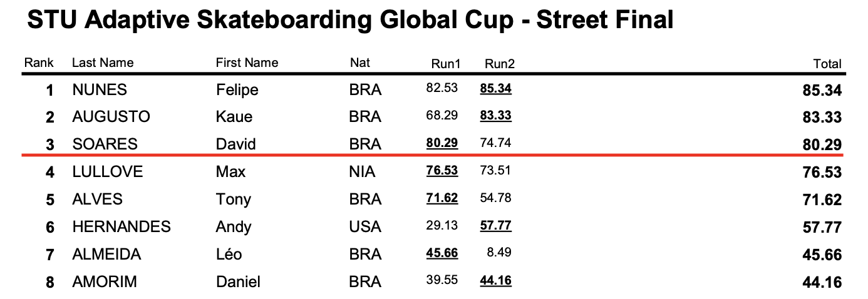Click the Last Name column header

coord(103,63)
